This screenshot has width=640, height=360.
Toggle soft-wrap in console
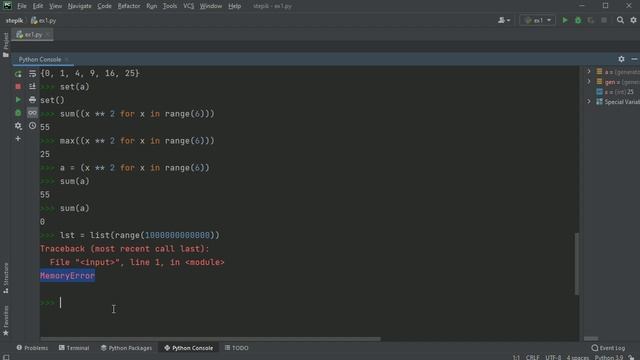[32, 74]
